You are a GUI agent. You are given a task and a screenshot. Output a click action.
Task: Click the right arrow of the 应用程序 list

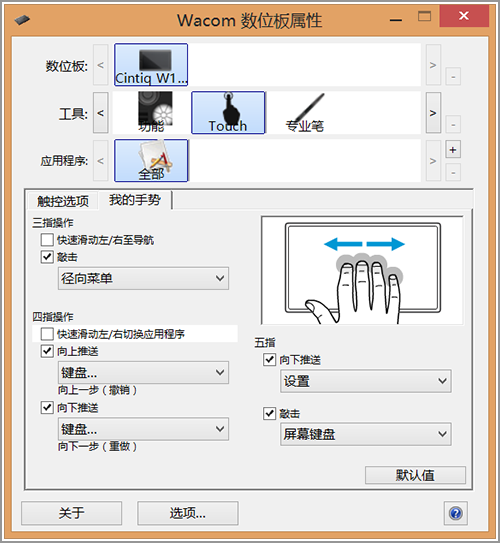(433, 161)
